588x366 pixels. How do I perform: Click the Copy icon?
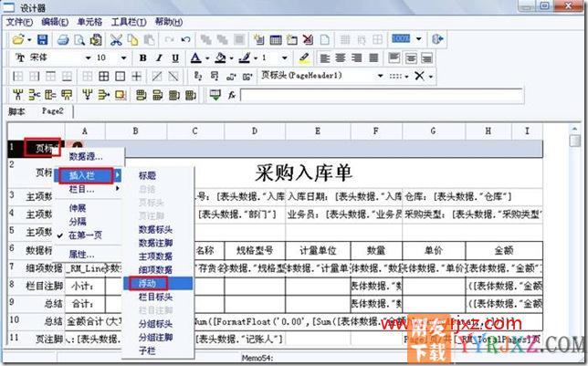point(132,39)
